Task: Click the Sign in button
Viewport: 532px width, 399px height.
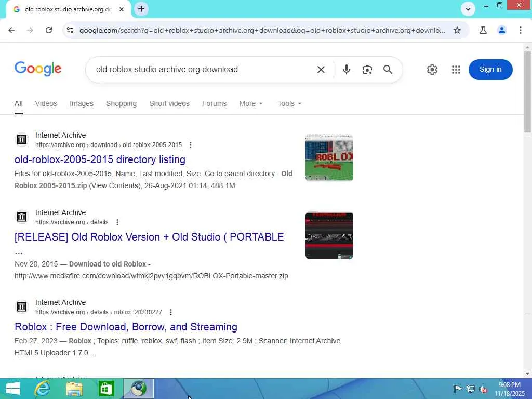Action: point(490,70)
